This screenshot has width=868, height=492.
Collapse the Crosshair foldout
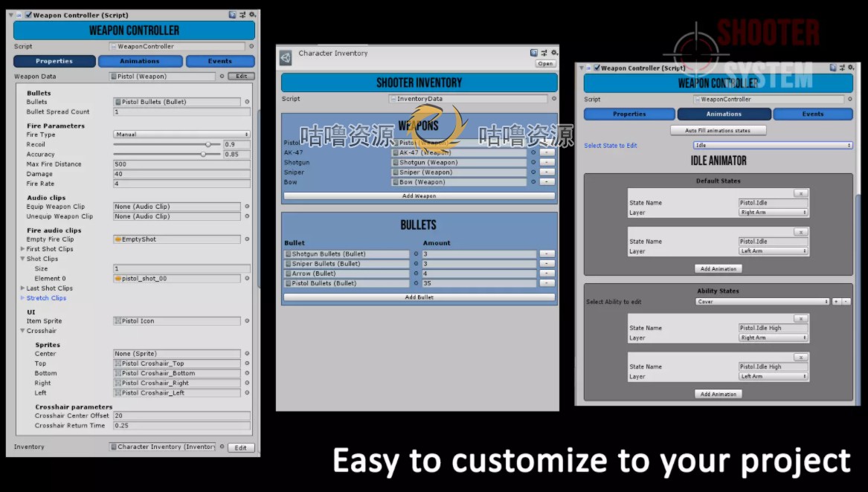[23, 331]
